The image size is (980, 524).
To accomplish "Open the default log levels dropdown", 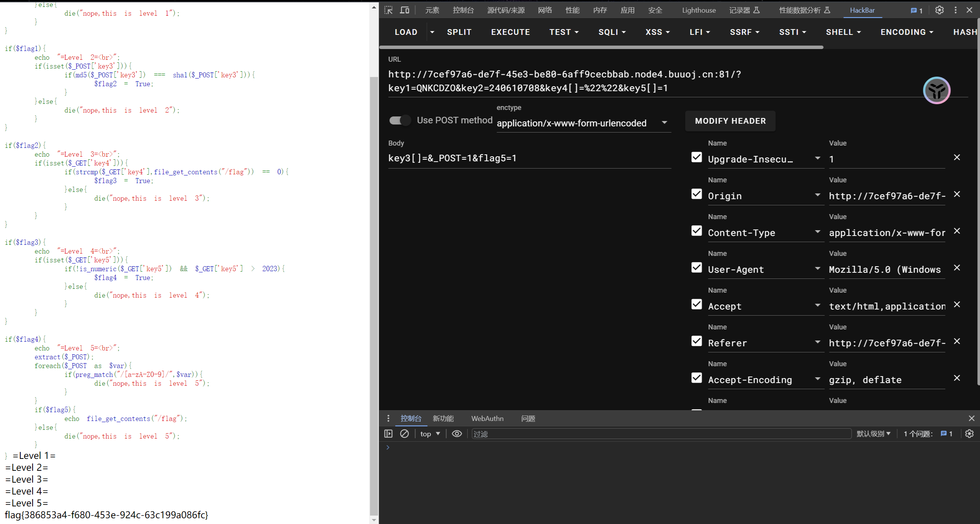I will coord(873,434).
